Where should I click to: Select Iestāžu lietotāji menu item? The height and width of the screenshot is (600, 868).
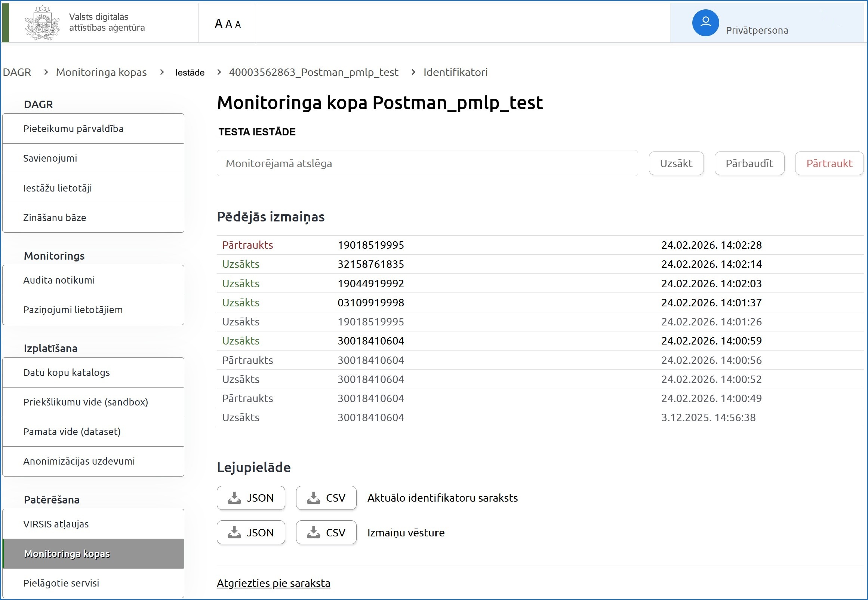click(x=93, y=188)
